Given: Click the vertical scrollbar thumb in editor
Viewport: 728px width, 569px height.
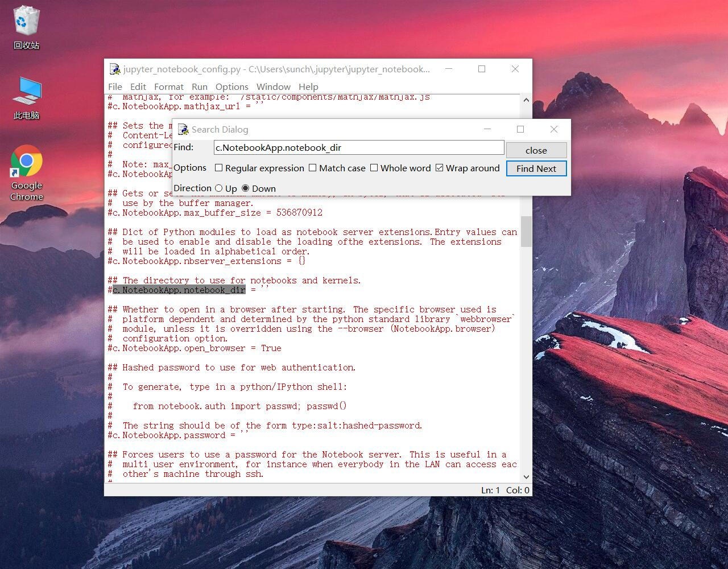Looking at the screenshot, I should 526,232.
